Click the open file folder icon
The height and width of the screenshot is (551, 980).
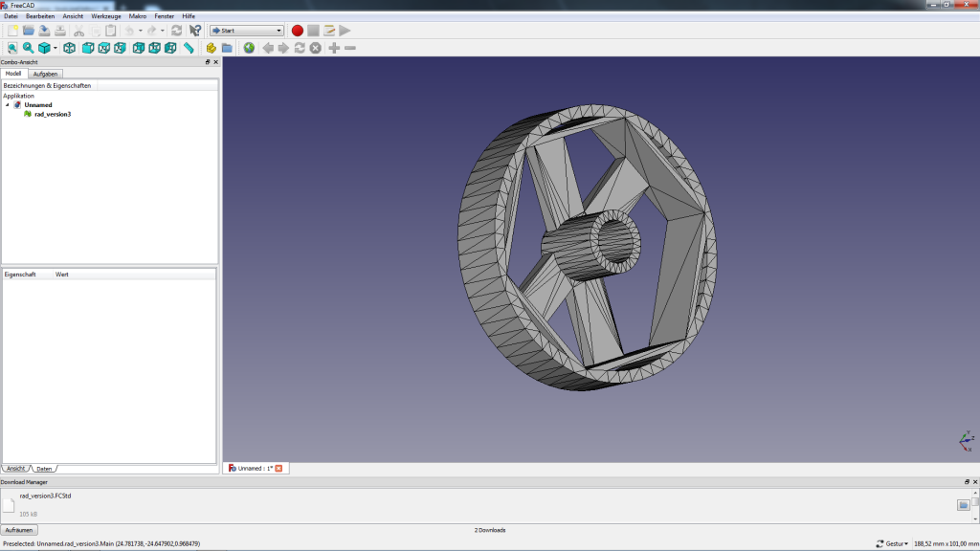(x=29, y=31)
